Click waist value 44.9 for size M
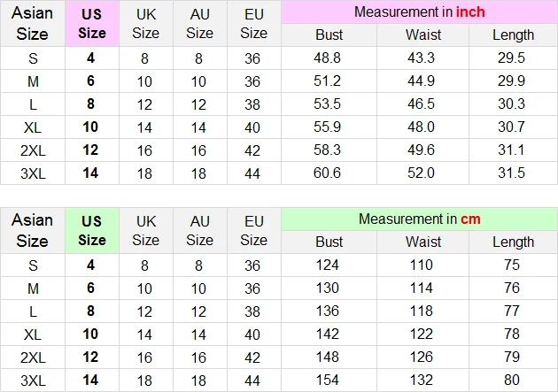The width and height of the screenshot is (558, 392). [x=420, y=81]
